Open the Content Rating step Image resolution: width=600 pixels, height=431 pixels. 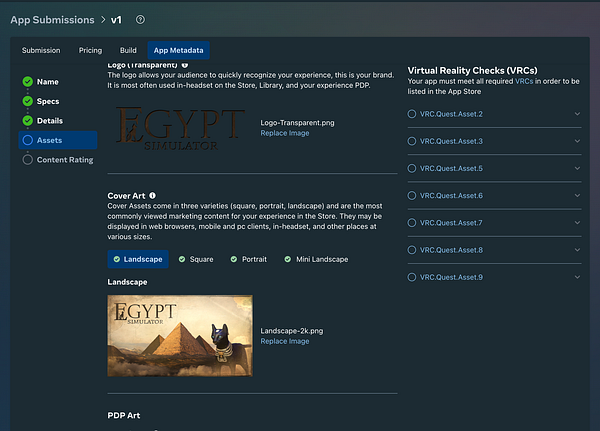pyautogui.click(x=65, y=160)
